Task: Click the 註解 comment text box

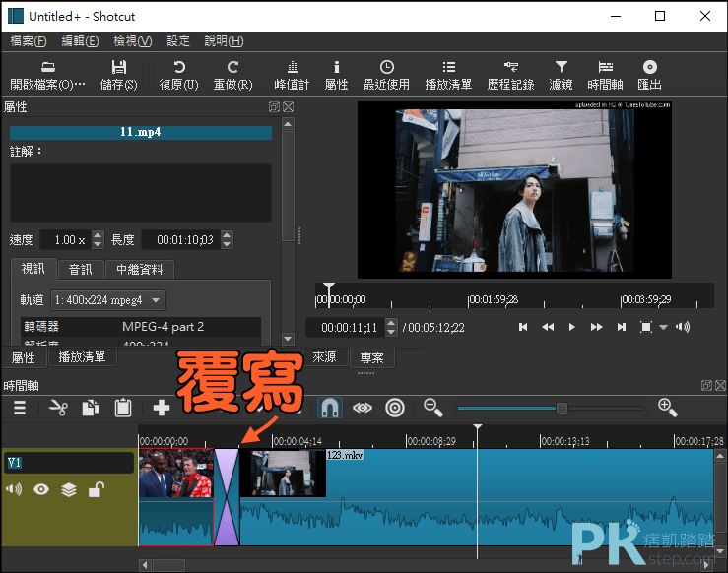Action: click(141, 193)
